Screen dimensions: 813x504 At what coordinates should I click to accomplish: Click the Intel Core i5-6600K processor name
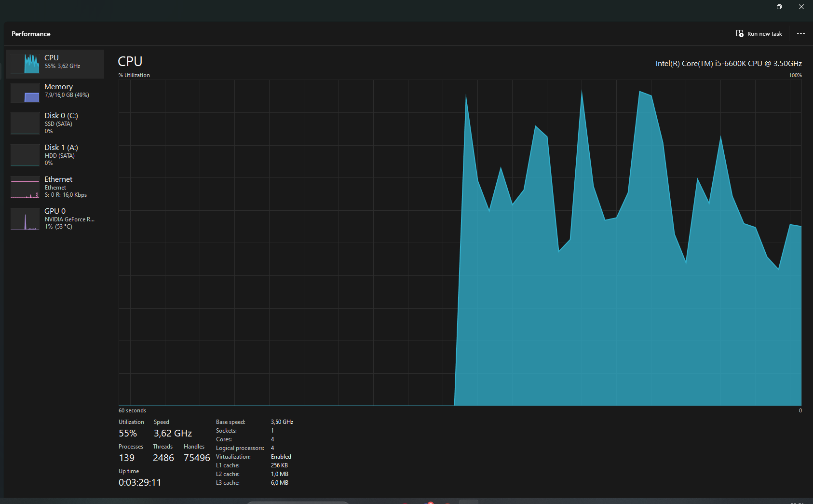[x=729, y=64]
